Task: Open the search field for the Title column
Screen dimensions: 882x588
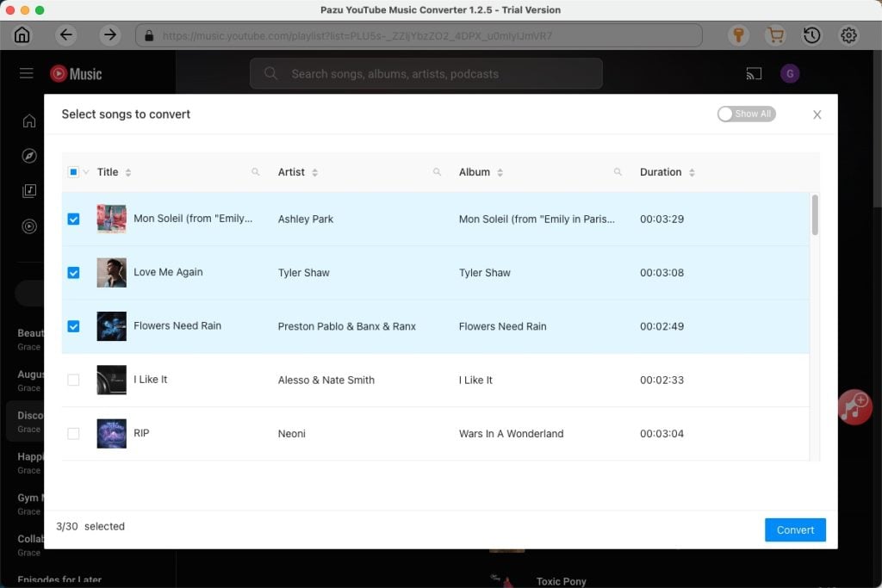Action: point(255,171)
